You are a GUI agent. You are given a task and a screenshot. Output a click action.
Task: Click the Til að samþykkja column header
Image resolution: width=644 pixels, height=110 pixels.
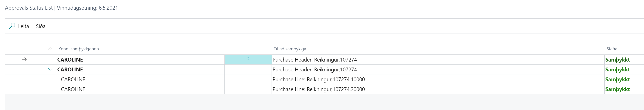click(290, 49)
